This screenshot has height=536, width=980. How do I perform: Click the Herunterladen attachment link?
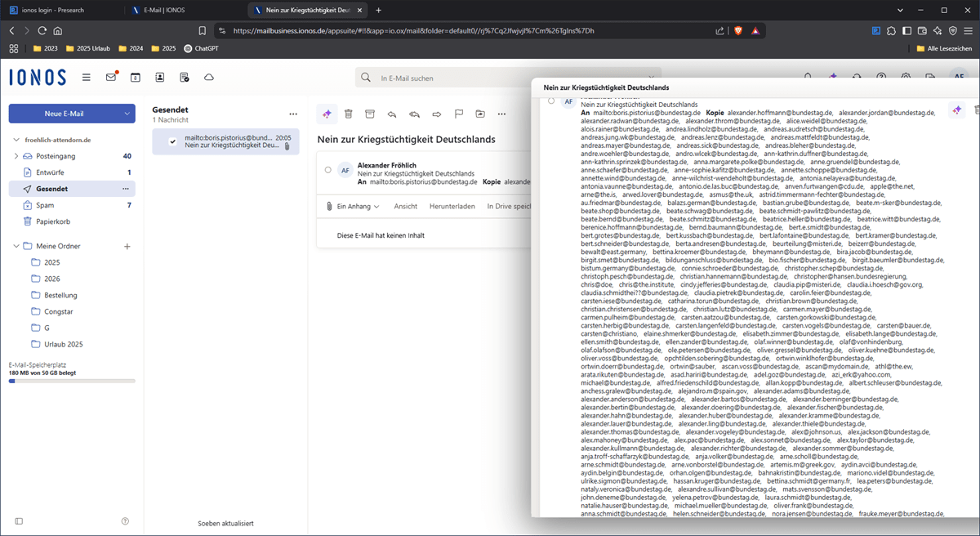[452, 207]
